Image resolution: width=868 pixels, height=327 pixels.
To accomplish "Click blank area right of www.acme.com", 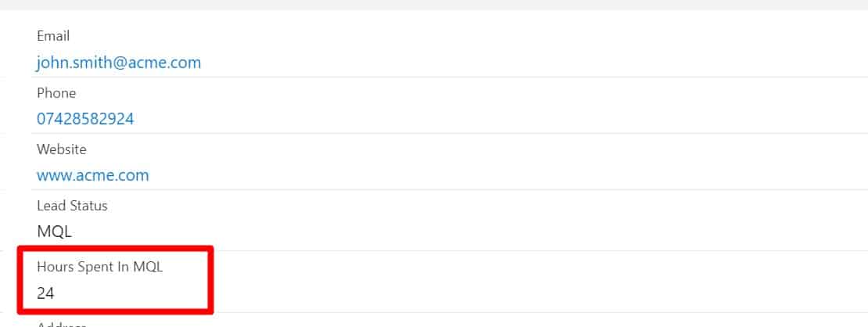I will point(508,175).
